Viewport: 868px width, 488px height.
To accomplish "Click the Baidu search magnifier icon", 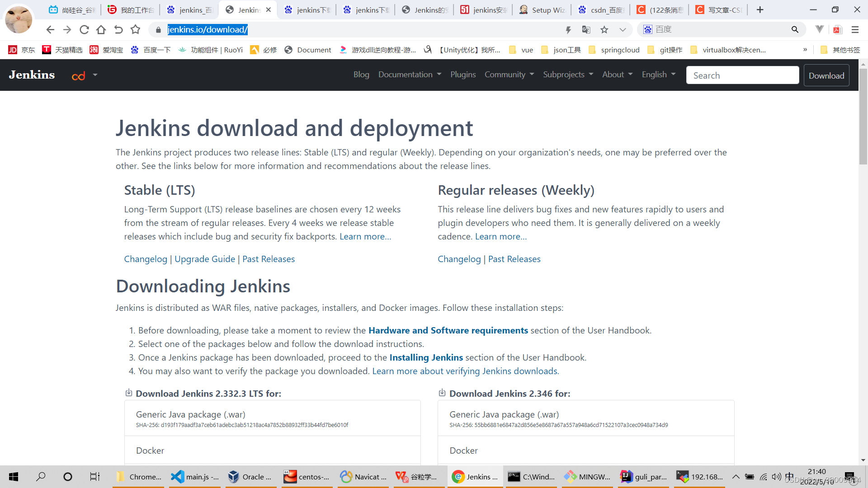I will point(795,30).
